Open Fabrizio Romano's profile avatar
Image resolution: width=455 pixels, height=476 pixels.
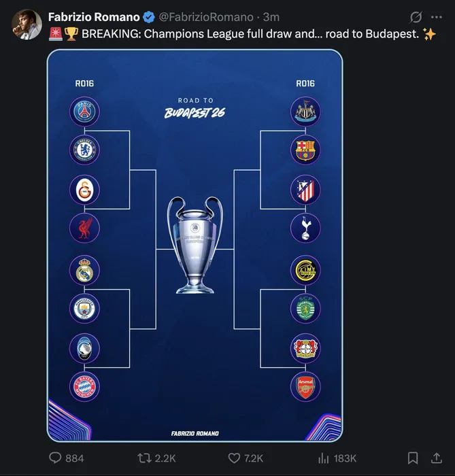coord(27,24)
